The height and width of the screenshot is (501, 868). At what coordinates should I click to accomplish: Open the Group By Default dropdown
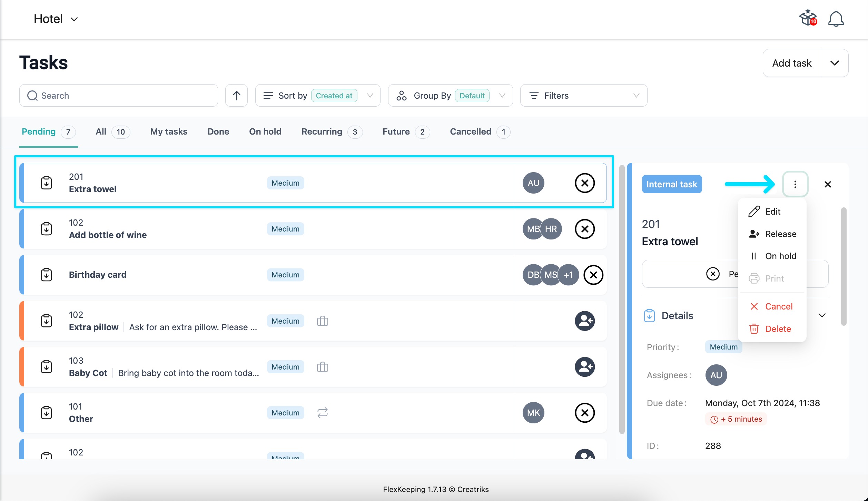coord(450,96)
